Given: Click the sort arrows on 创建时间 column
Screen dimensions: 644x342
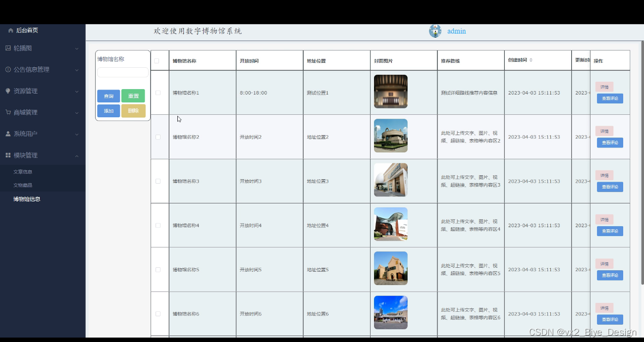Looking at the screenshot, I should pos(531,60).
